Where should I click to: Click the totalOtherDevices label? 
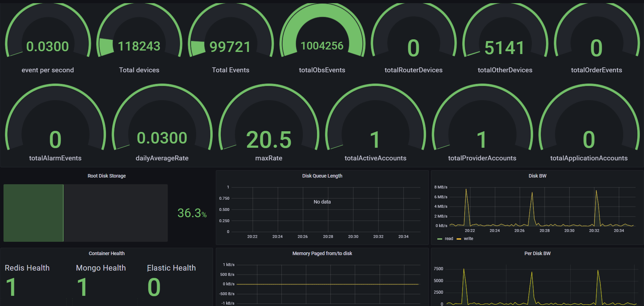tap(505, 70)
